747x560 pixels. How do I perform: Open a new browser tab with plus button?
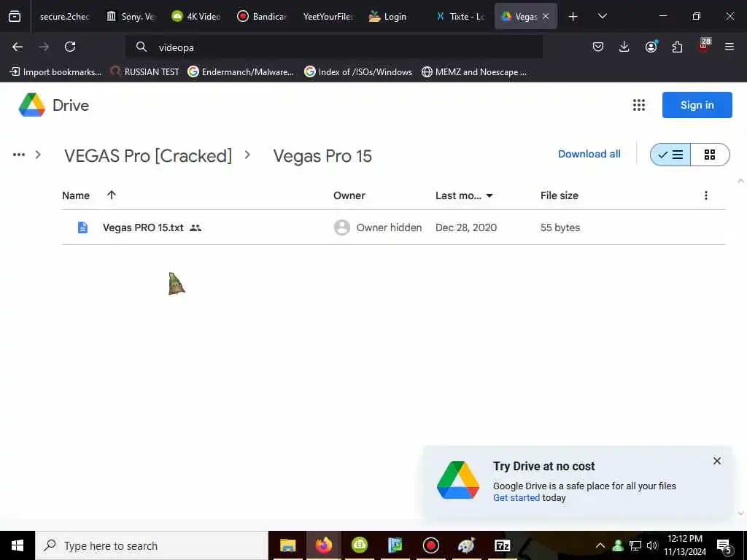pos(573,17)
